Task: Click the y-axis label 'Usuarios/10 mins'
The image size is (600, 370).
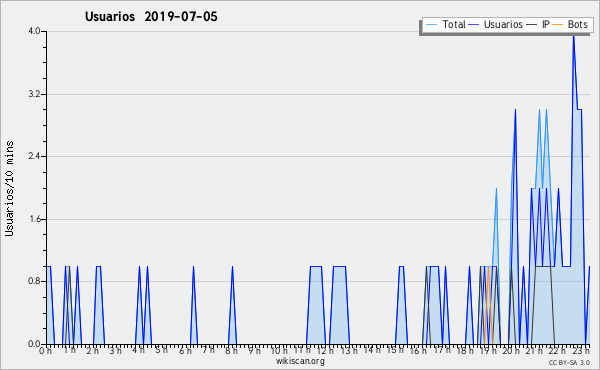Action: pos(9,188)
